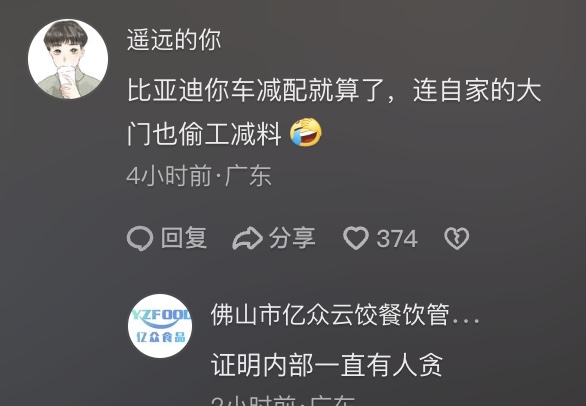Select reply text 证明内部一直有人贪

327,365
